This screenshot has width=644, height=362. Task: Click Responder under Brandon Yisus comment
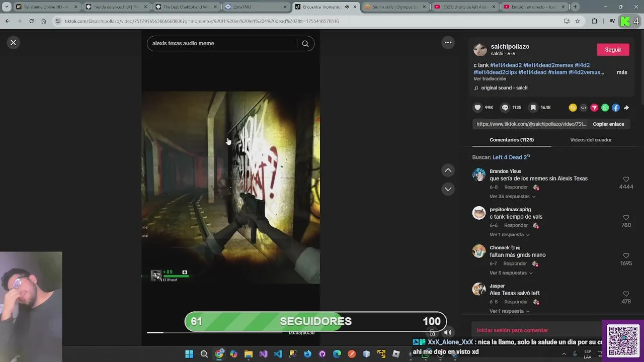point(516,188)
